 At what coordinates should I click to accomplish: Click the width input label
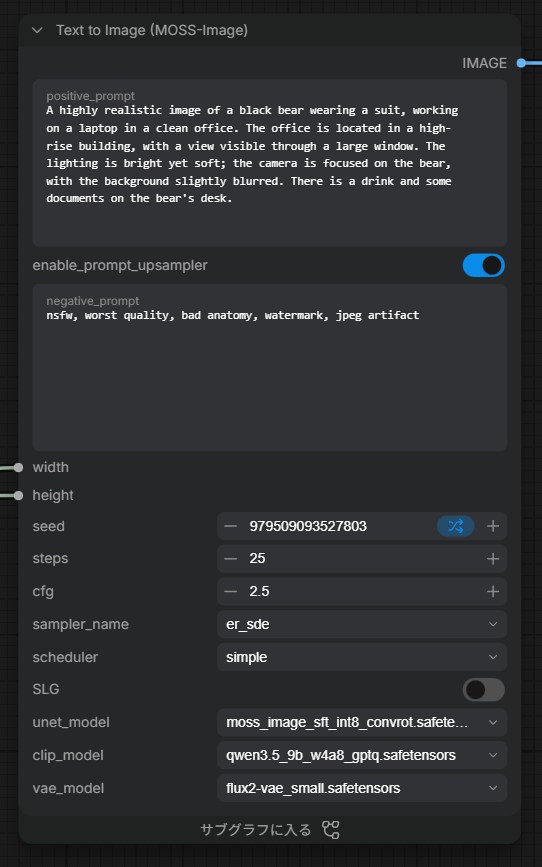50,467
